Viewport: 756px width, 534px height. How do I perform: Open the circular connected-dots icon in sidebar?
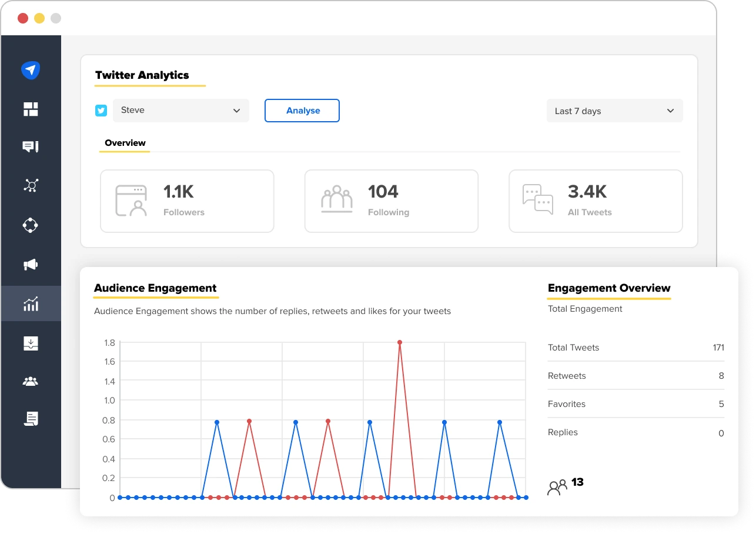click(x=31, y=225)
